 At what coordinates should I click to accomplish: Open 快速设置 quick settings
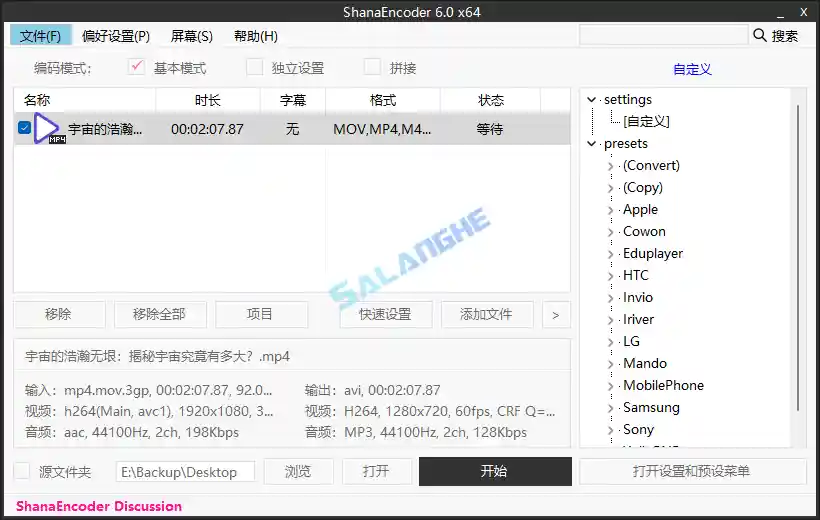click(385, 314)
